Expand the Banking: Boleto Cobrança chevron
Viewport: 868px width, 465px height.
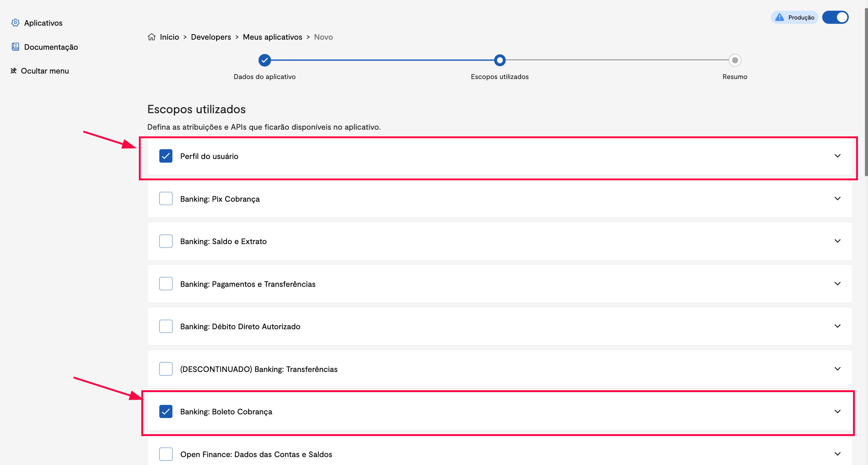pos(837,411)
